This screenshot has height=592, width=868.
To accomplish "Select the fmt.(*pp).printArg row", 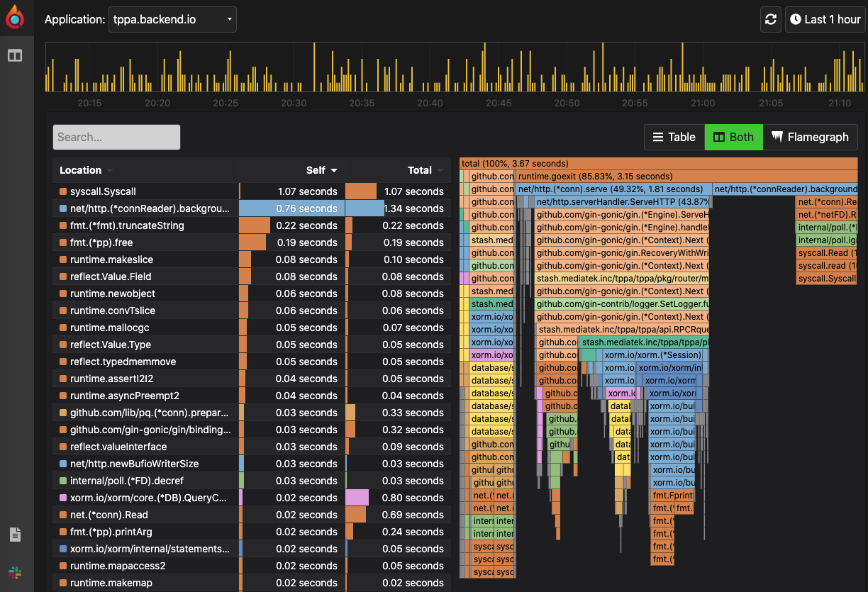I will coord(252,532).
